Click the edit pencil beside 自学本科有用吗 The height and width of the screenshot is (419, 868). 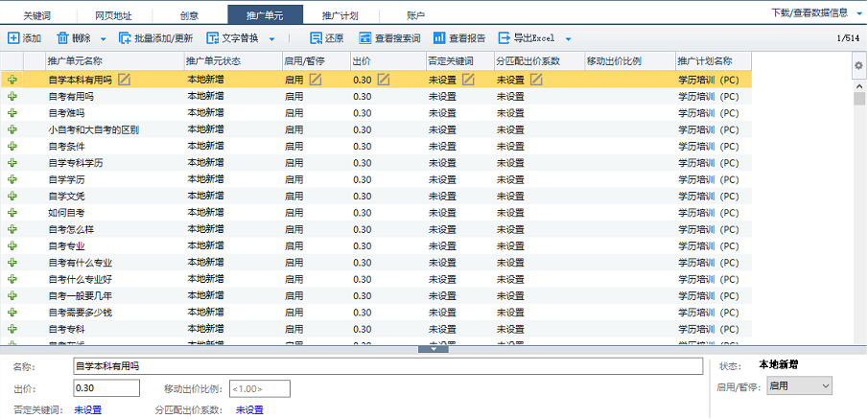[125, 80]
